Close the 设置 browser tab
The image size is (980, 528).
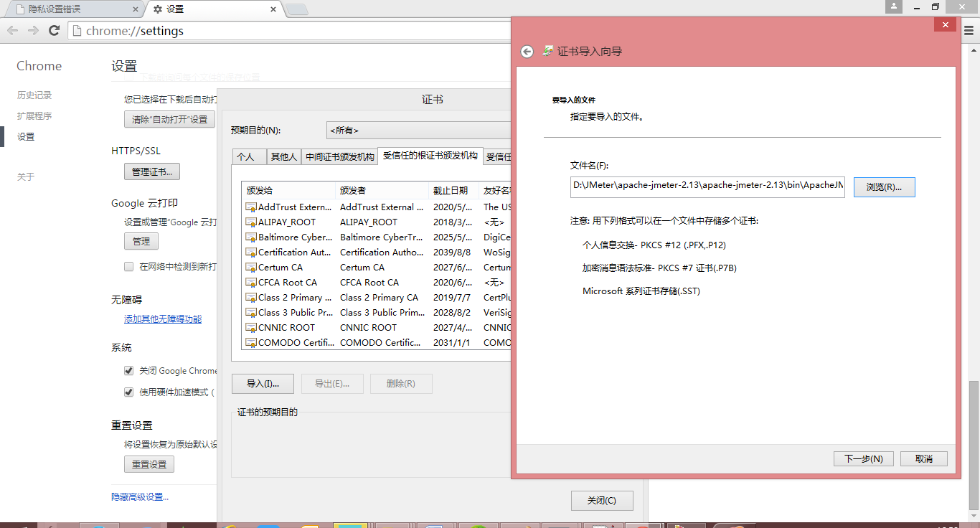273,9
